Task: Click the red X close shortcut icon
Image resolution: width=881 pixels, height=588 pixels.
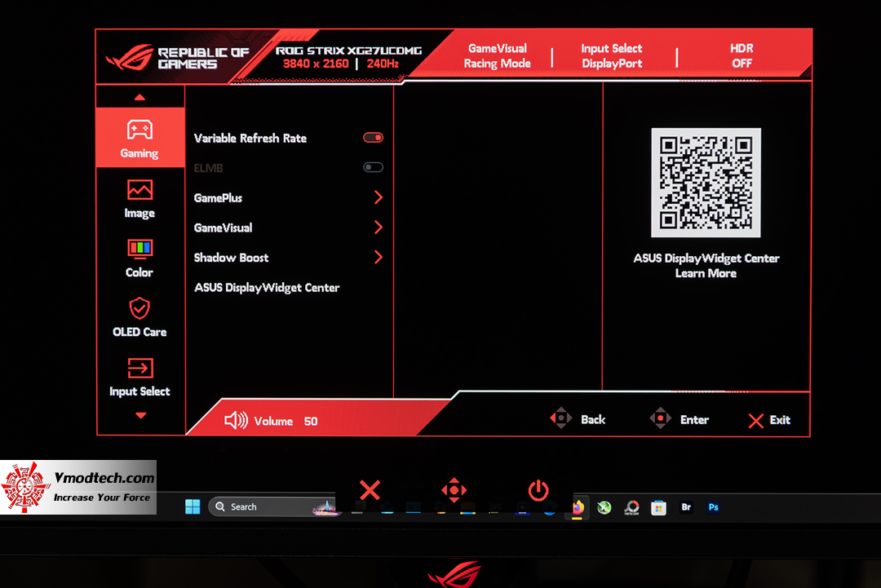Action: [370, 489]
